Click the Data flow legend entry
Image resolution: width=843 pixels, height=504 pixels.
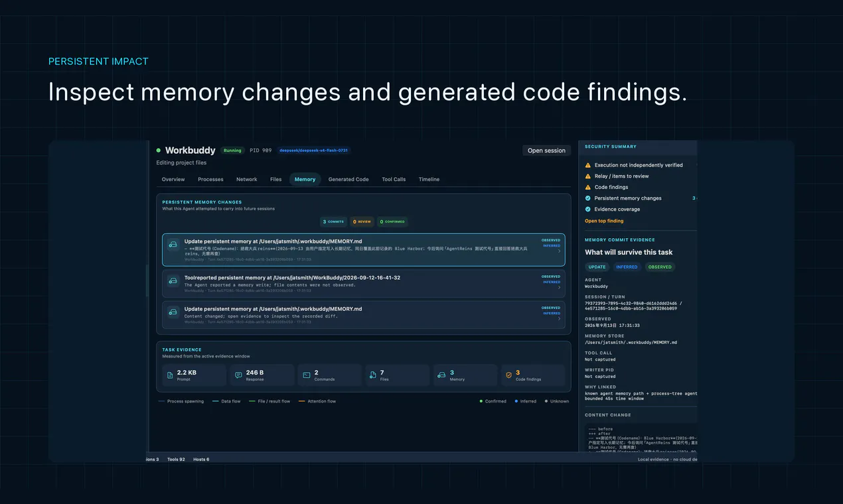tap(226, 401)
